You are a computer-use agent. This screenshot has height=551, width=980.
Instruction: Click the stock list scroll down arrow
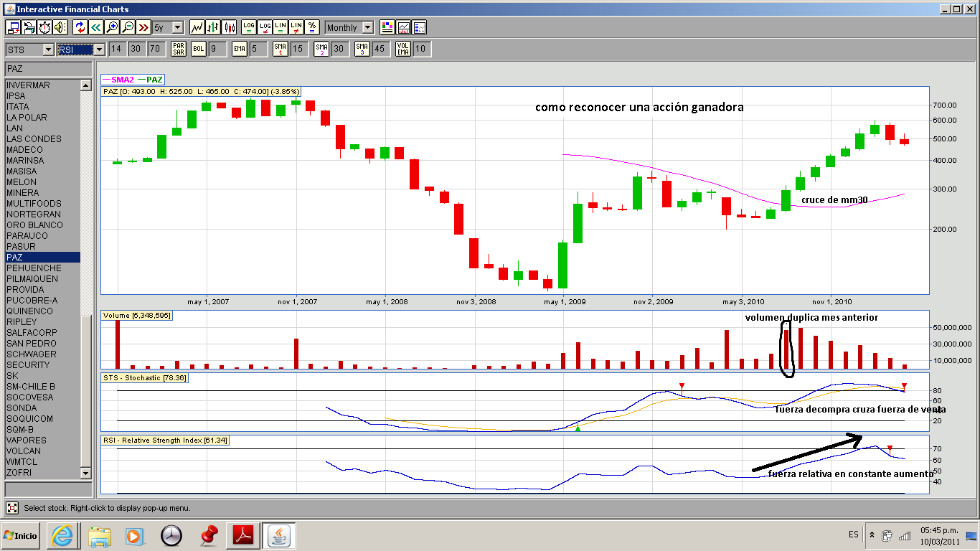[86, 474]
